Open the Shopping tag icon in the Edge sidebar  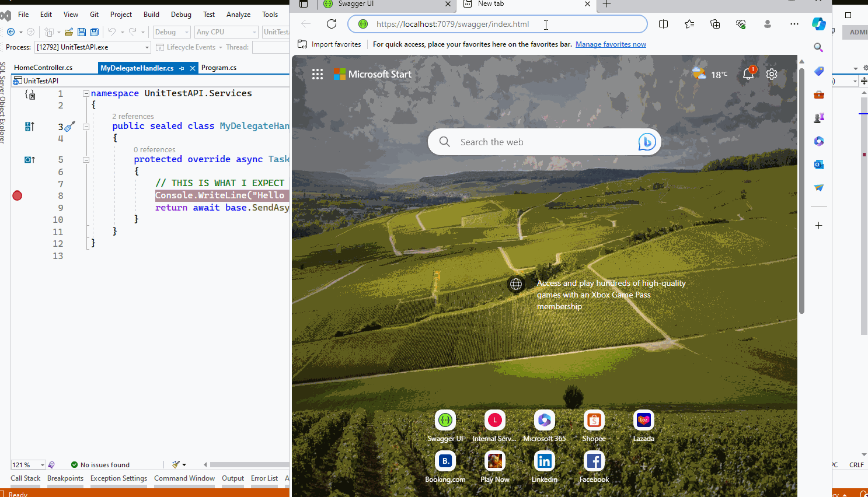click(x=819, y=71)
